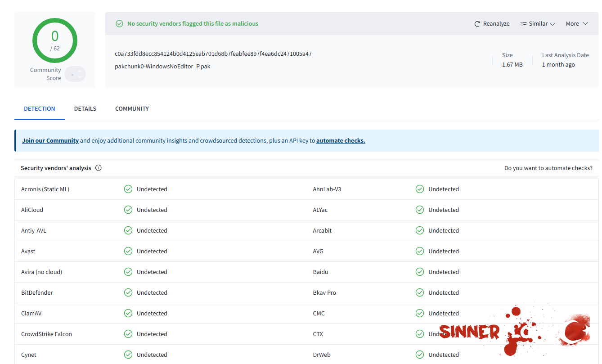Open the More dropdown menu
Viewport: 602px width, 364px height.
coord(577,24)
